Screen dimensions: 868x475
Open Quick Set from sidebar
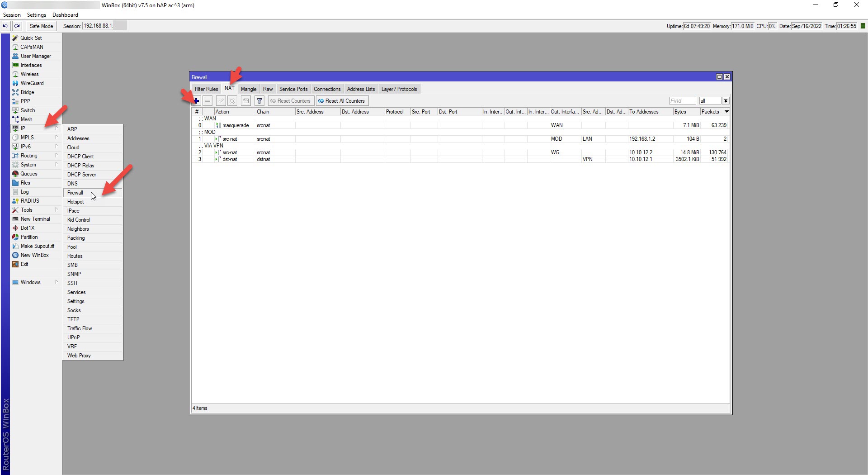[x=36, y=38]
